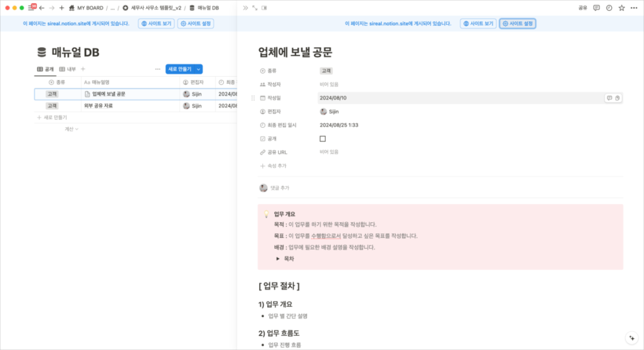644x350 pixels.
Task: Click 댓글 추가 comment field
Action: click(x=280, y=188)
